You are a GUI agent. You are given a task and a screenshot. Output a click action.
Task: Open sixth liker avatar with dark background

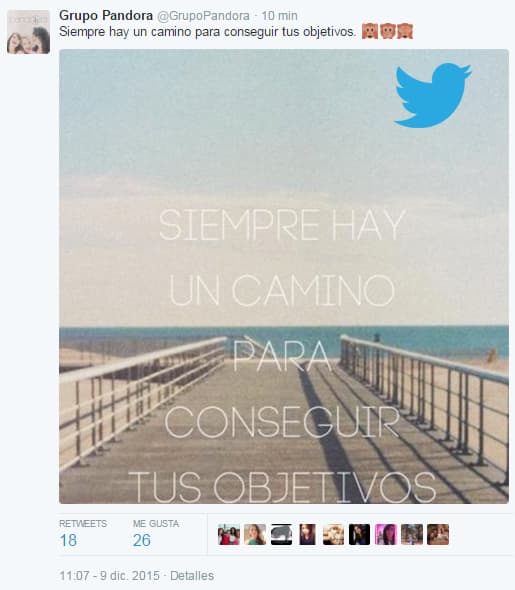pyautogui.click(x=360, y=534)
